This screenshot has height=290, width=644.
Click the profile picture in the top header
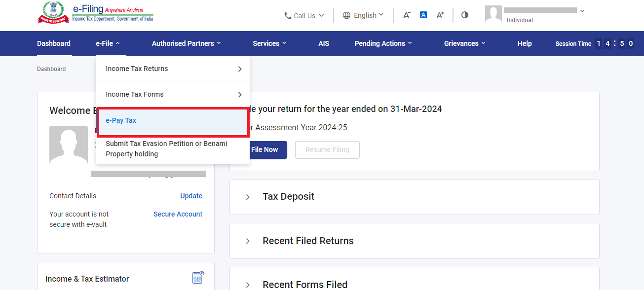tap(493, 14)
